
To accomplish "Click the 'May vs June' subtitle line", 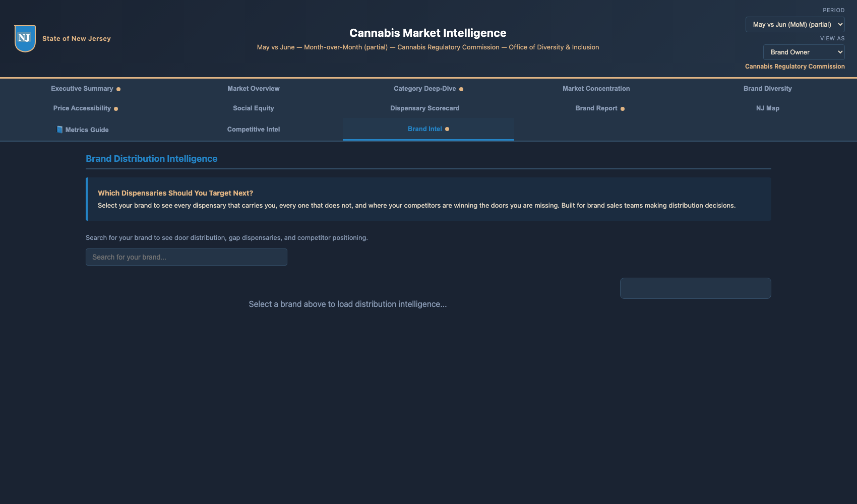I will pyautogui.click(x=428, y=47).
